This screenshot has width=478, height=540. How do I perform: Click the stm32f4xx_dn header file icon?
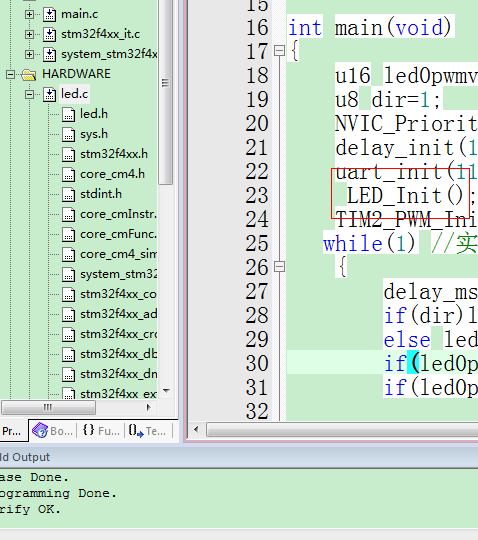click(x=69, y=374)
